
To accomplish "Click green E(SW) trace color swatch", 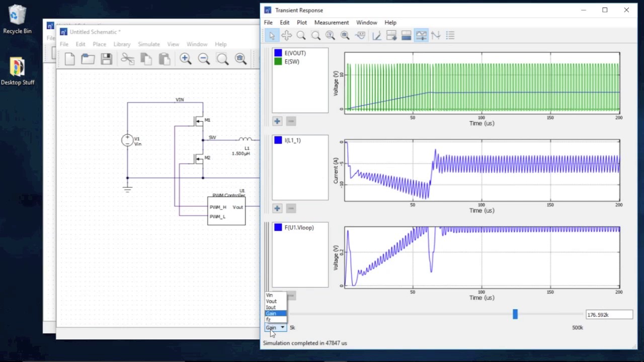I will [278, 61].
